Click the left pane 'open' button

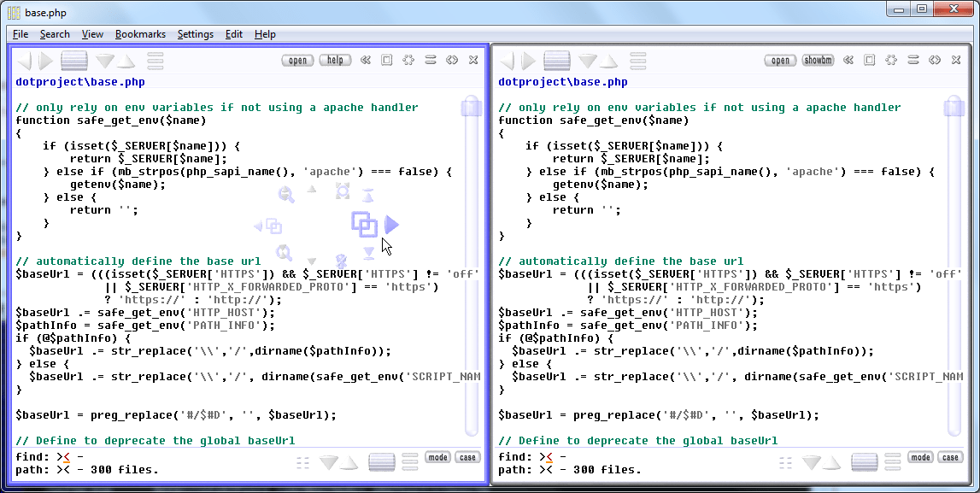(x=297, y=60)
